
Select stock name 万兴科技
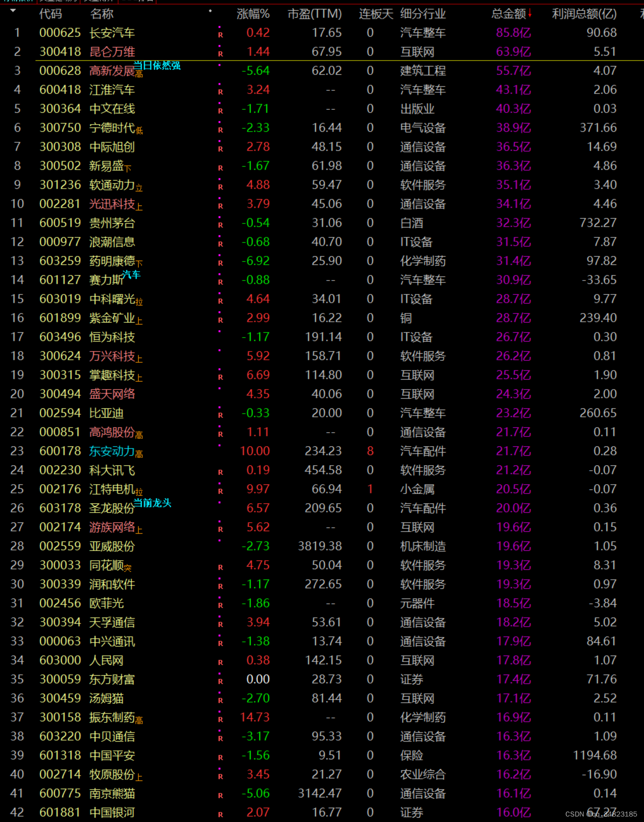coord(112,356)
